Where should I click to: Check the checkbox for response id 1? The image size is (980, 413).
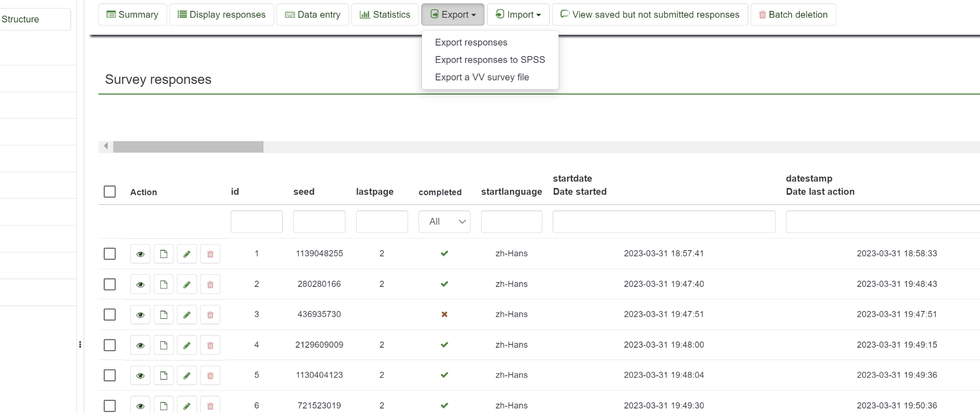pyautogui.click(x=110, y=254)
